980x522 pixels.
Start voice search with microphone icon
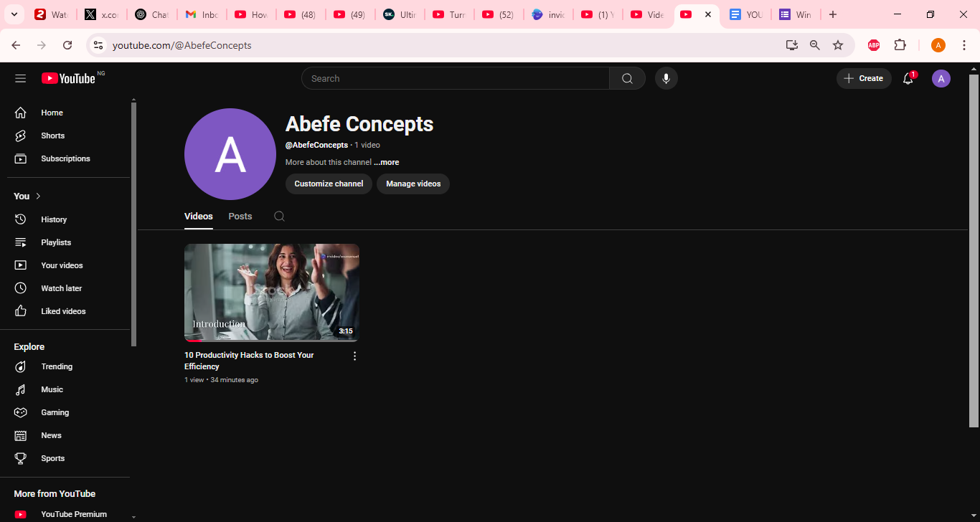pyautogui.click(x=666, y=78)
